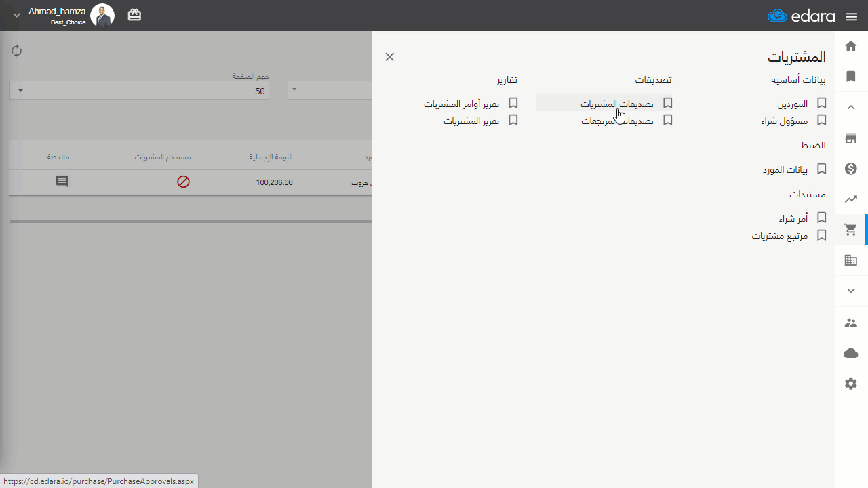Bookmark مرتجع مشتريات menu item
868x488 pixels.
(822, 235)
